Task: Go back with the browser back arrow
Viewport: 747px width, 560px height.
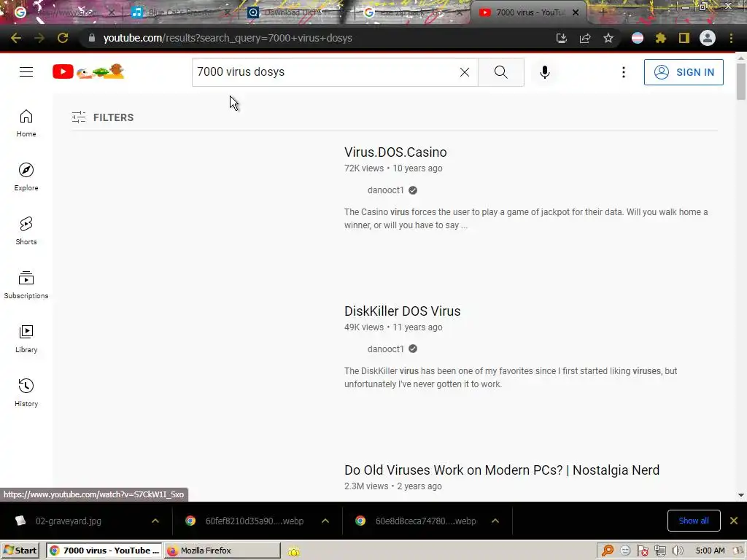Action: pos(16,38)
